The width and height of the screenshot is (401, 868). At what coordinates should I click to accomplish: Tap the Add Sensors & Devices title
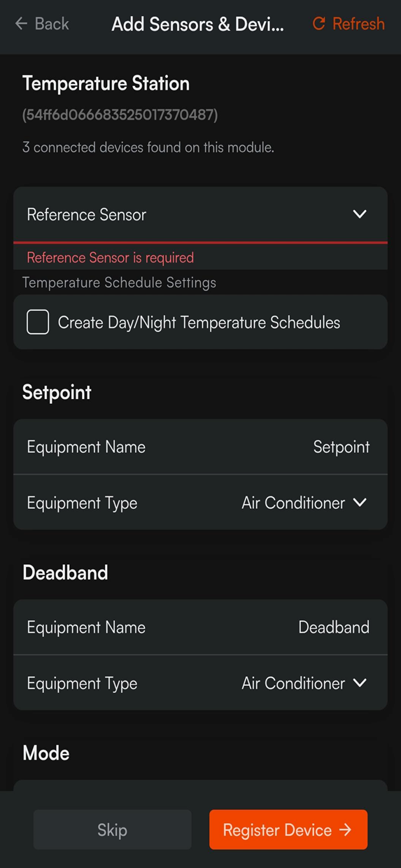click(198, 24)
